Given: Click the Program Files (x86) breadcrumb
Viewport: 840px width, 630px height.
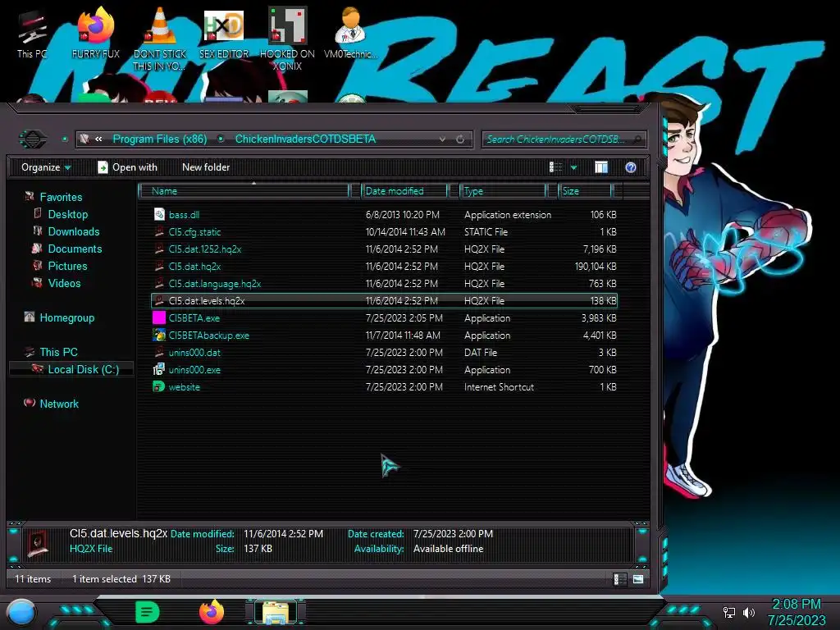Looking at the screenshot, I should (160, 139).
